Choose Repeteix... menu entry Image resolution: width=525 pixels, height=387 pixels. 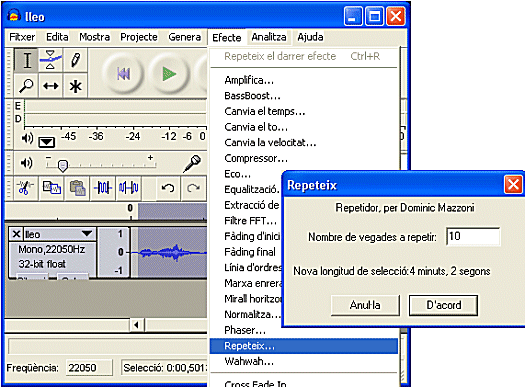click(304, 346)
